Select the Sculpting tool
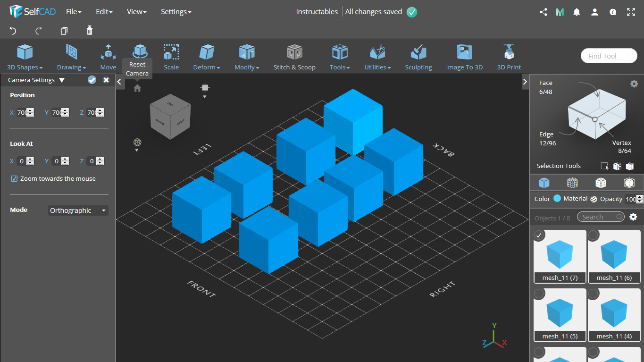The image size is (644, 362). point(418,57)
